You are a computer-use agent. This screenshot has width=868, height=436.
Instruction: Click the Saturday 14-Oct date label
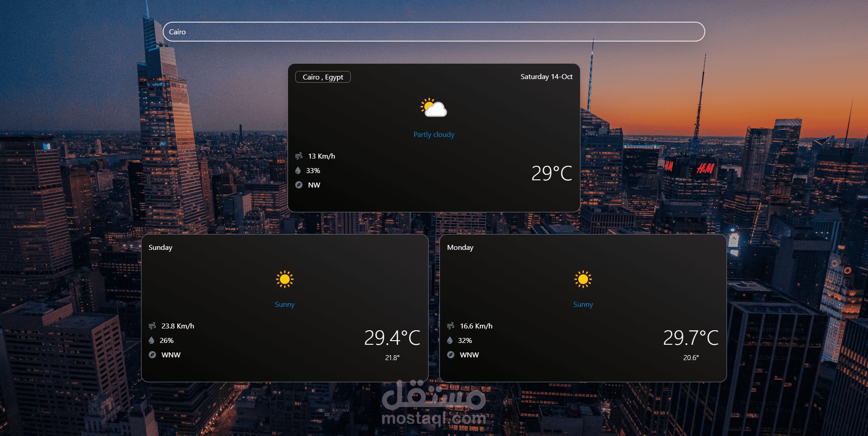546,77
